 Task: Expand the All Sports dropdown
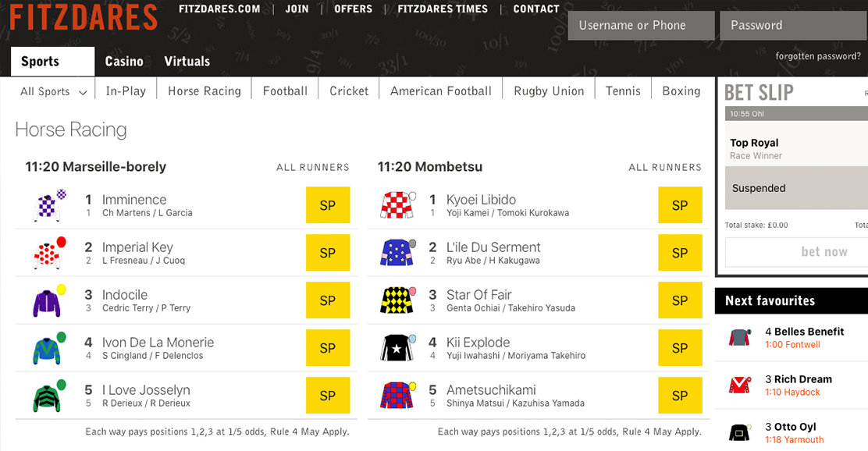[x=53, y=91]
